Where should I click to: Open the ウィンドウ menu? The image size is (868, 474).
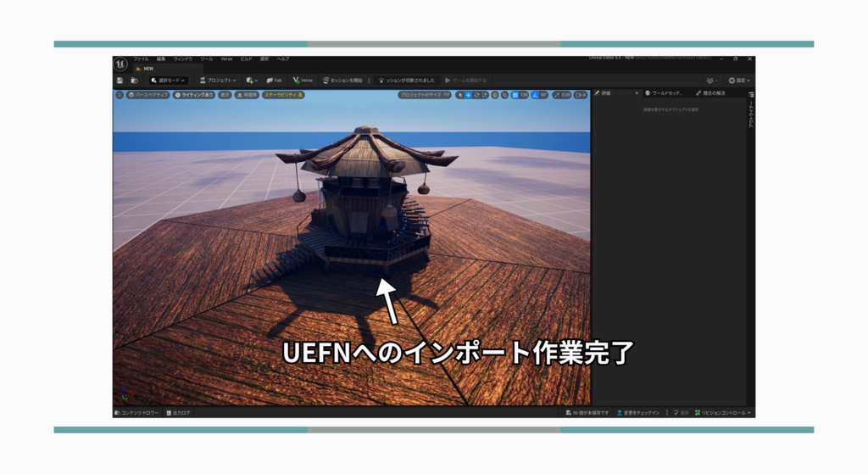click(x=183, y=59)
